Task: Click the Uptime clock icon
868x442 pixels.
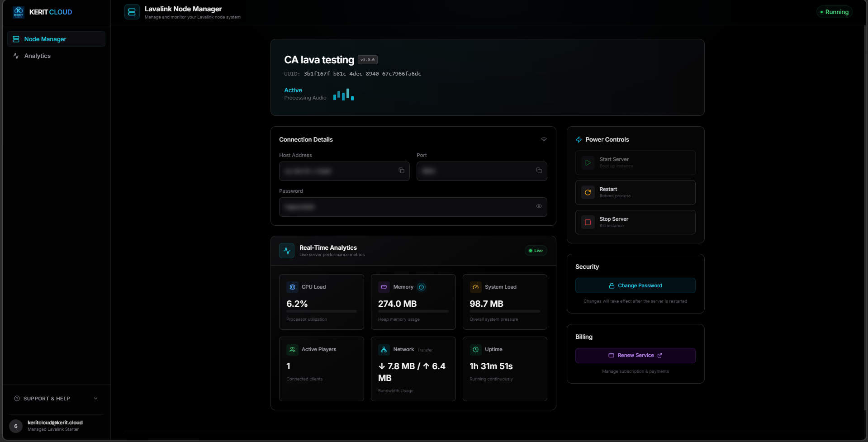Action: click(x=475, y=349)
